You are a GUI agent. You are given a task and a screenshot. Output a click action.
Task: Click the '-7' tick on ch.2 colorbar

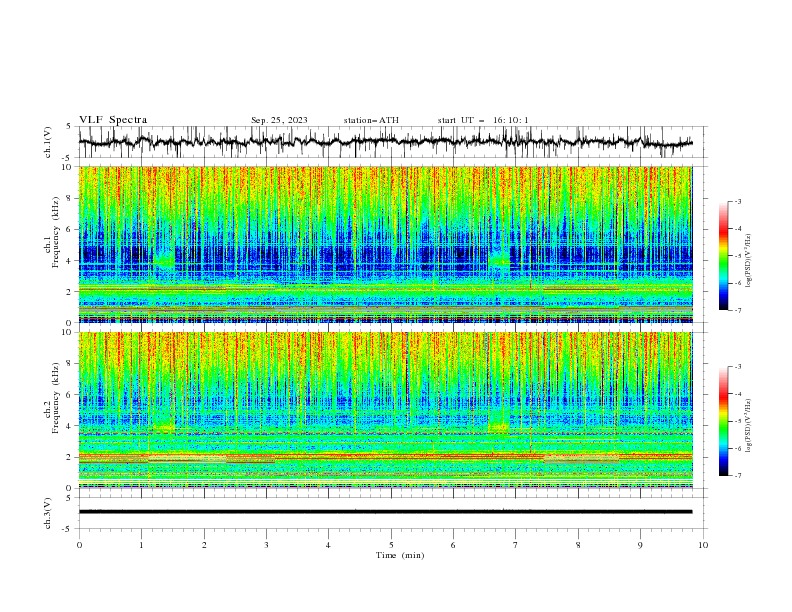pyautogui.click(x=737, y=476)
